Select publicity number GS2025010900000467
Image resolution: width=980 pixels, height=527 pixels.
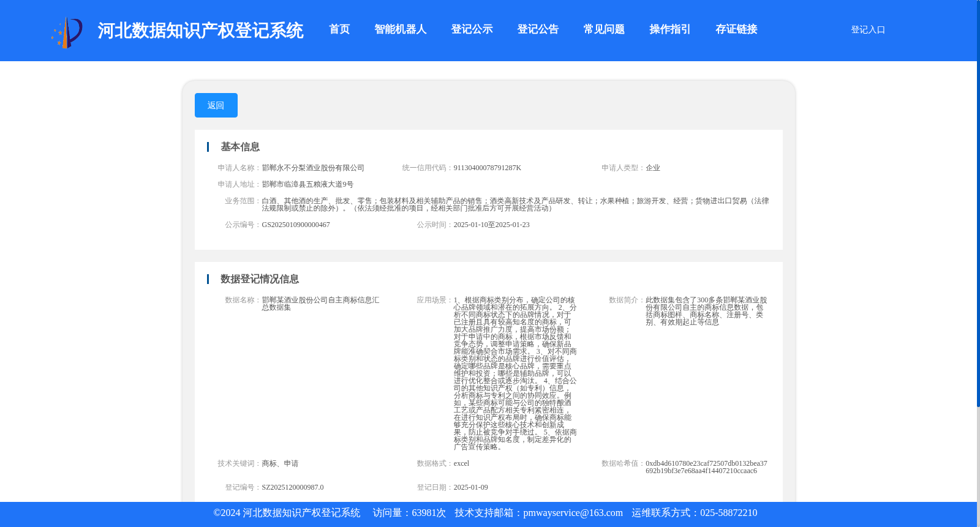(x=296, y=225)
